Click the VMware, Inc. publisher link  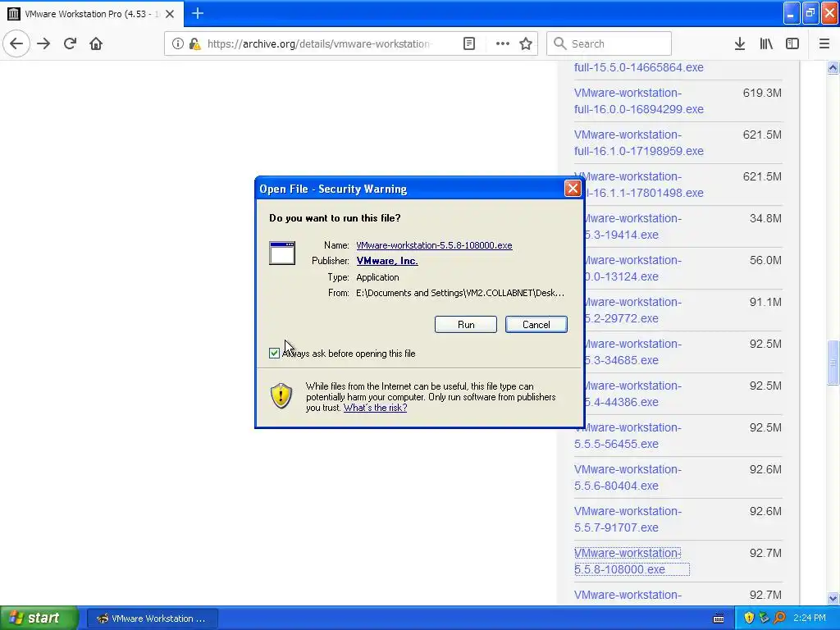tap(387, 261)
